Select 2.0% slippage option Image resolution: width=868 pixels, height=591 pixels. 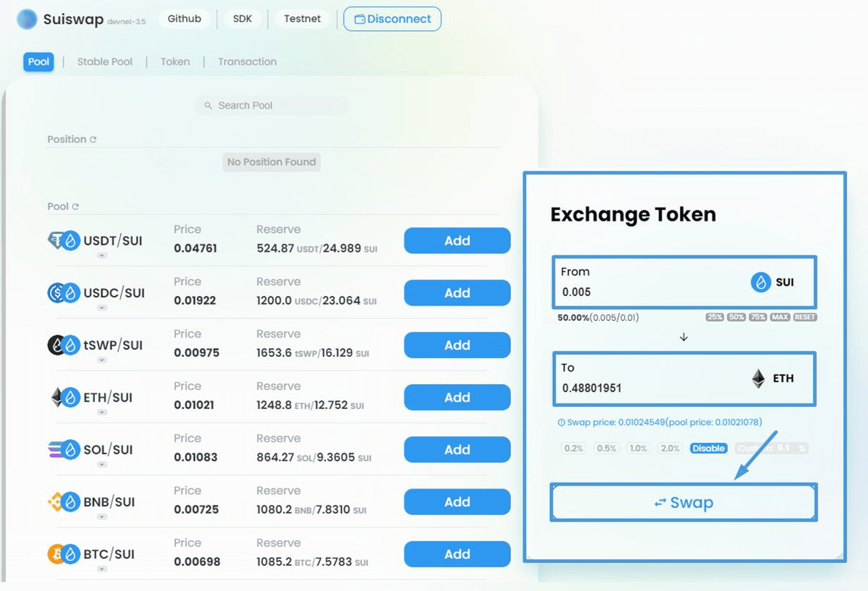670,448
